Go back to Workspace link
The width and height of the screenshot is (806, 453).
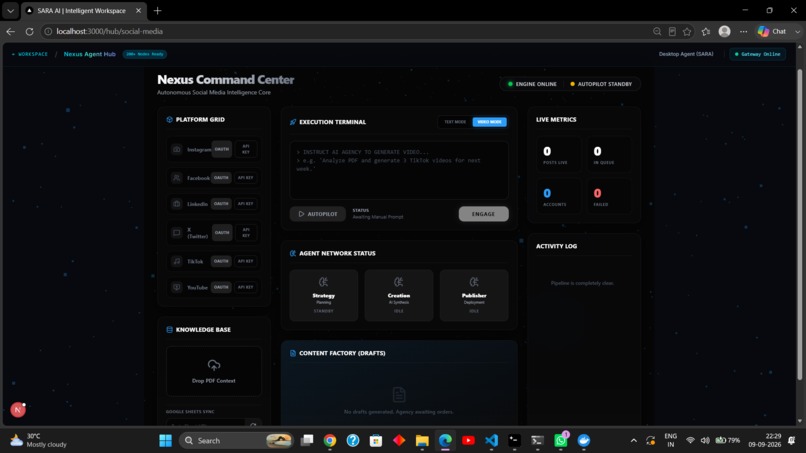coord(30,54)
